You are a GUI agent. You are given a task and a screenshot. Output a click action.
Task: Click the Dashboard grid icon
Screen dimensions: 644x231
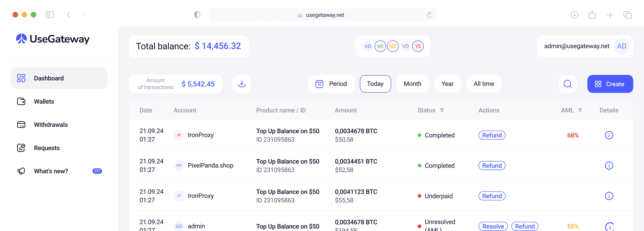[x=21, y=78]
